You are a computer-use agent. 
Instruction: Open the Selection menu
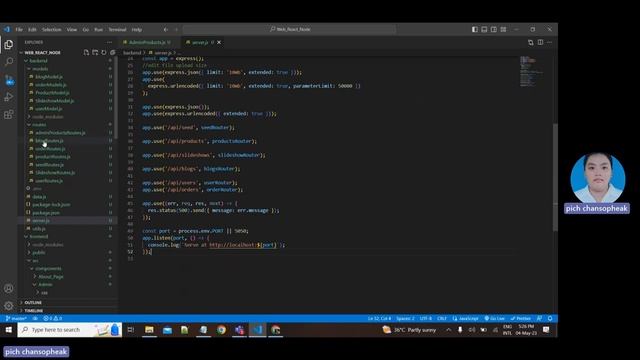51,29
